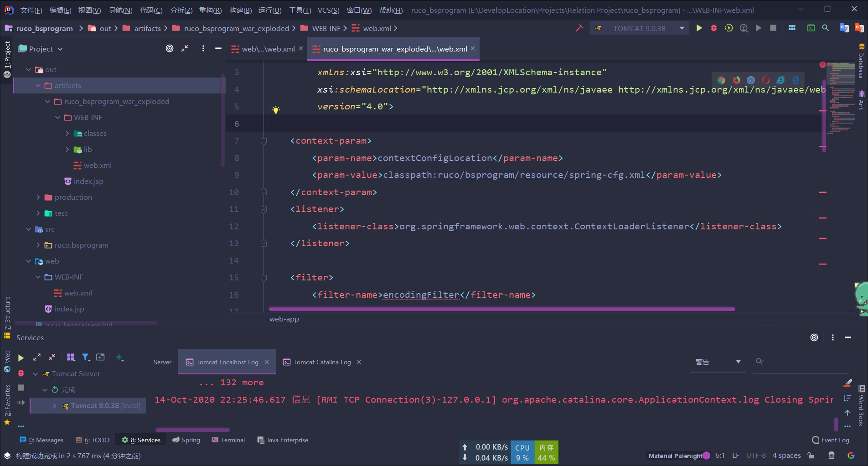Click the editor horizontal scrollbar

[501, 309]
